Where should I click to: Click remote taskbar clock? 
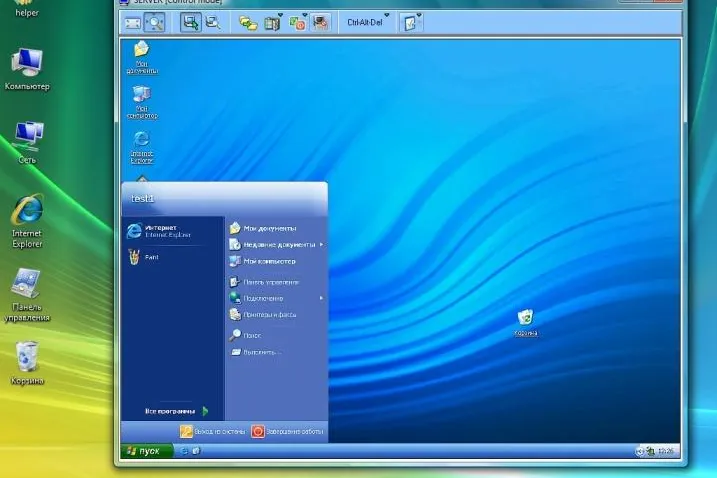click(x=666, y=451)
